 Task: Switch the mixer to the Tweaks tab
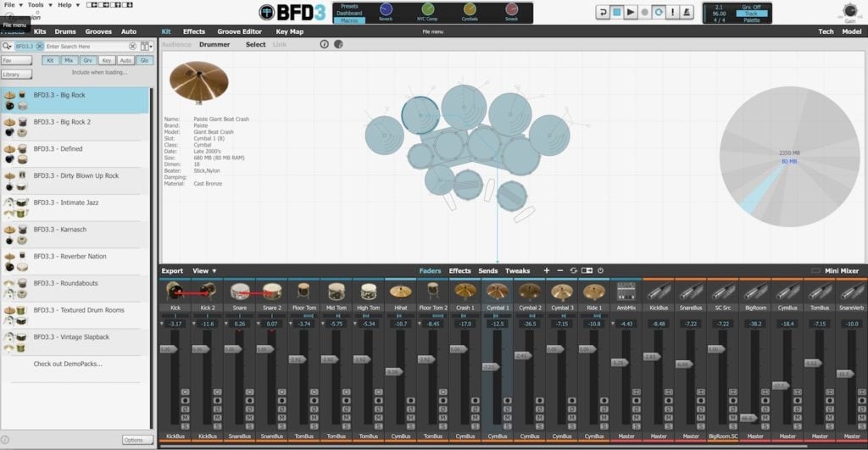[518, 270]
